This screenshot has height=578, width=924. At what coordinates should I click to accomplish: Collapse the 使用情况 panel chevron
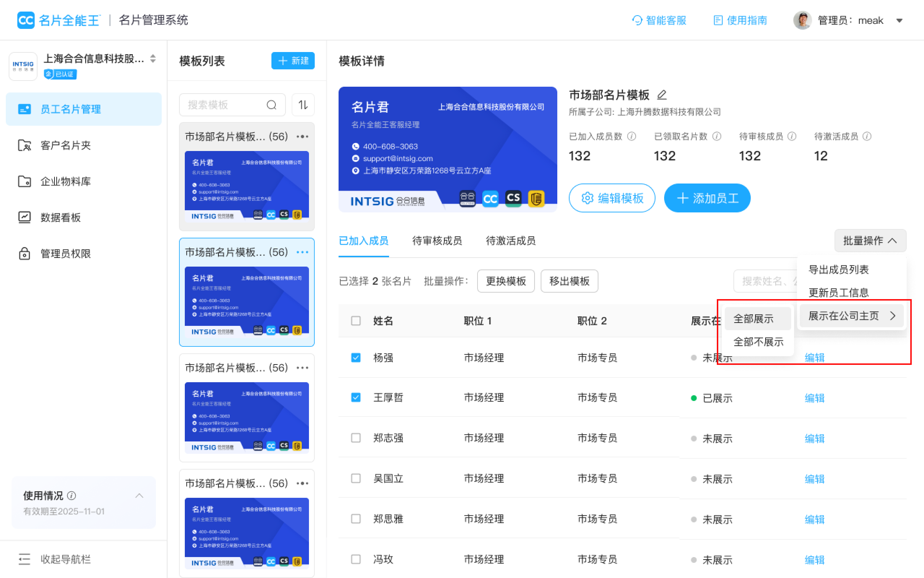(x=139, y=496)
